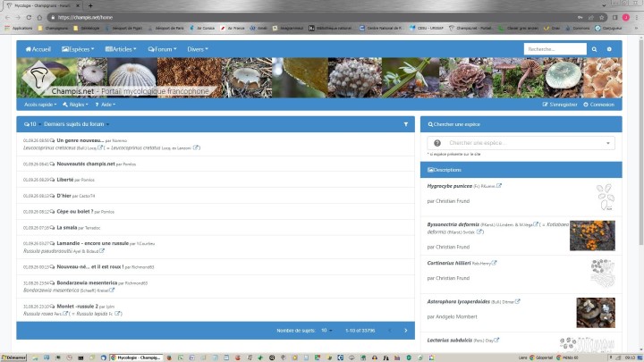This screenshot has width=644, height=362.
Task: Open topic Liberté
Action: point(65,180)
